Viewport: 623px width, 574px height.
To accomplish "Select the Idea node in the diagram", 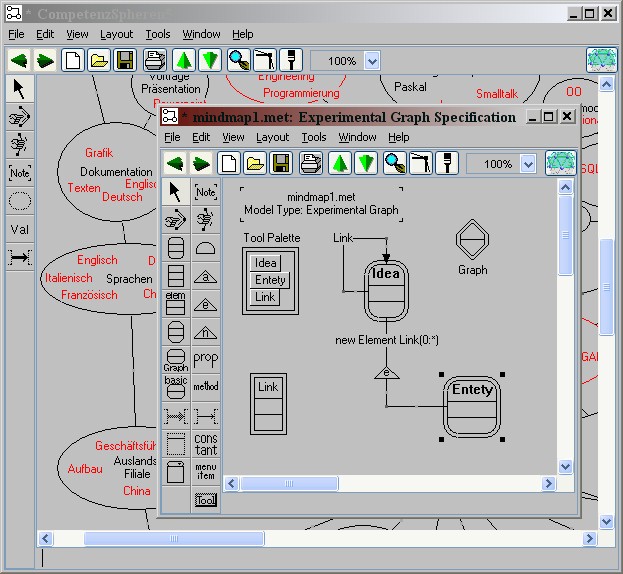I will [386, 291].
